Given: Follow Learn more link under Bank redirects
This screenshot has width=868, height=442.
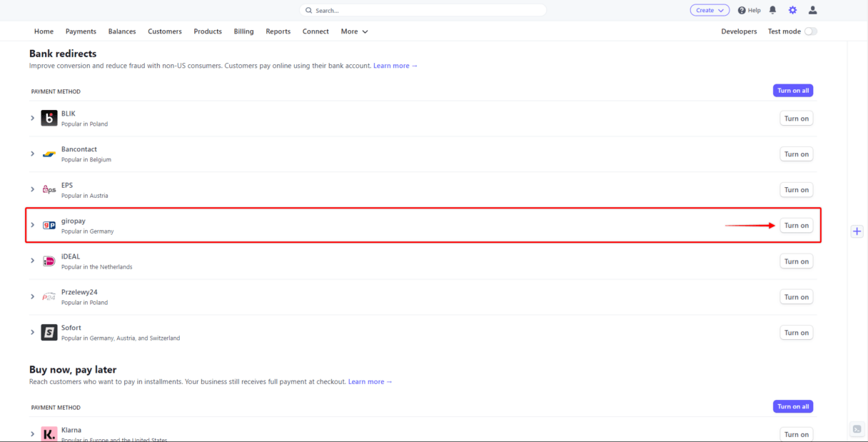Looking at the screenshot, I should coord(395,66).
